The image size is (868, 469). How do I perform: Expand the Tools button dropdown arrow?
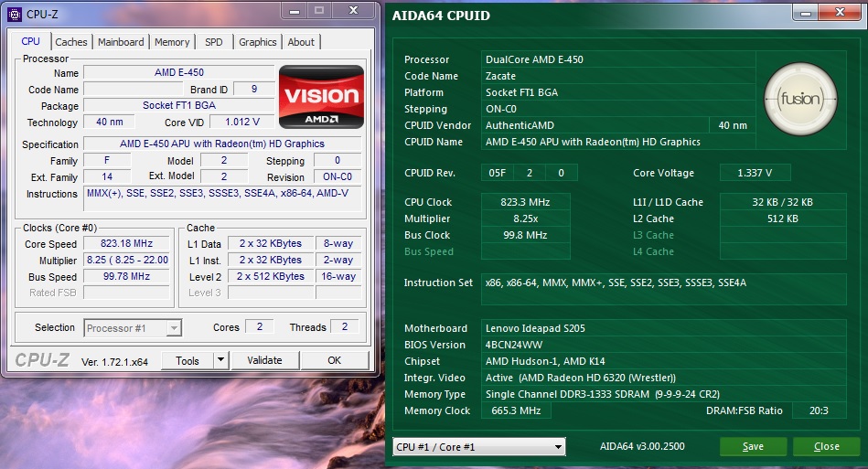click(x=220, y=360)
